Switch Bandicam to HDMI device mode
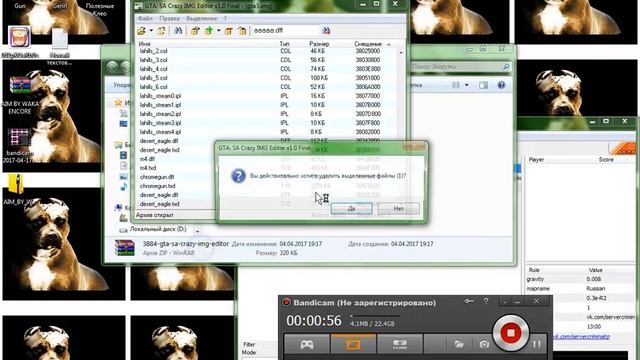The width and height of the screenshot is (640, 360). (400, 344)
